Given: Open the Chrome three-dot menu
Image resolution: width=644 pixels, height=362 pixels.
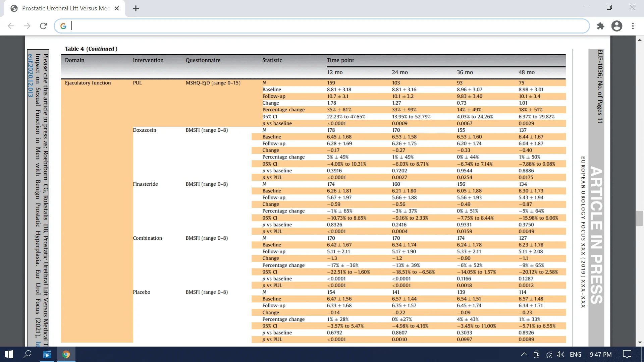Looking at the screenshot, I should coord(633,26).
